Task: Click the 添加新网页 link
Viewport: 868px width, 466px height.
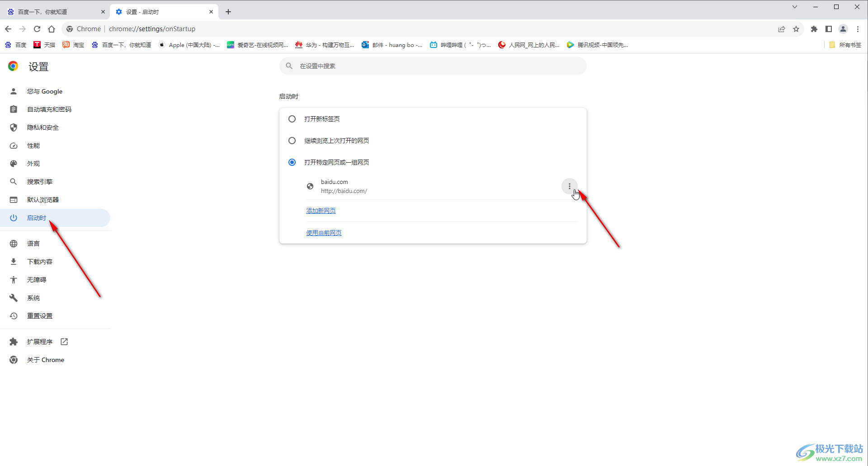Action: pos(321,211)
